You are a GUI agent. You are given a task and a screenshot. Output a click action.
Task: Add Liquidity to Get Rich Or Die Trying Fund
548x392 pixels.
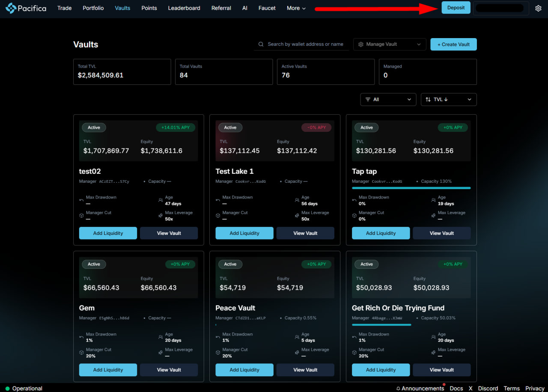pos(381,370)
